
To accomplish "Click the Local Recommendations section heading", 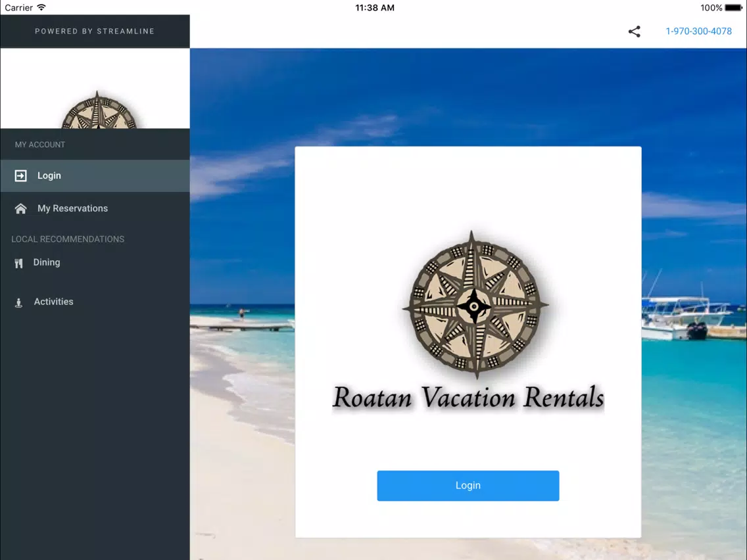I will tap(68, 239).
